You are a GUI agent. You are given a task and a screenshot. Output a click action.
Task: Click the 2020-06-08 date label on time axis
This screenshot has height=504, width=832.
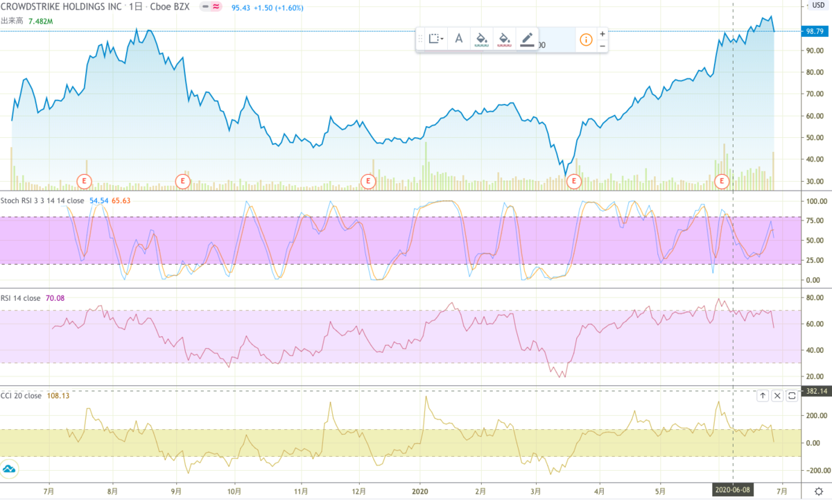click(x=733, y=490)
